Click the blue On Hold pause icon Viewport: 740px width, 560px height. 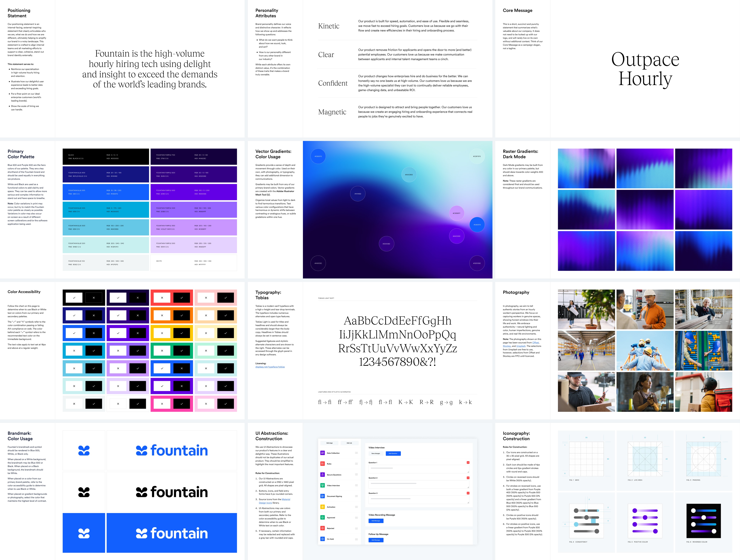pos(322,539)
